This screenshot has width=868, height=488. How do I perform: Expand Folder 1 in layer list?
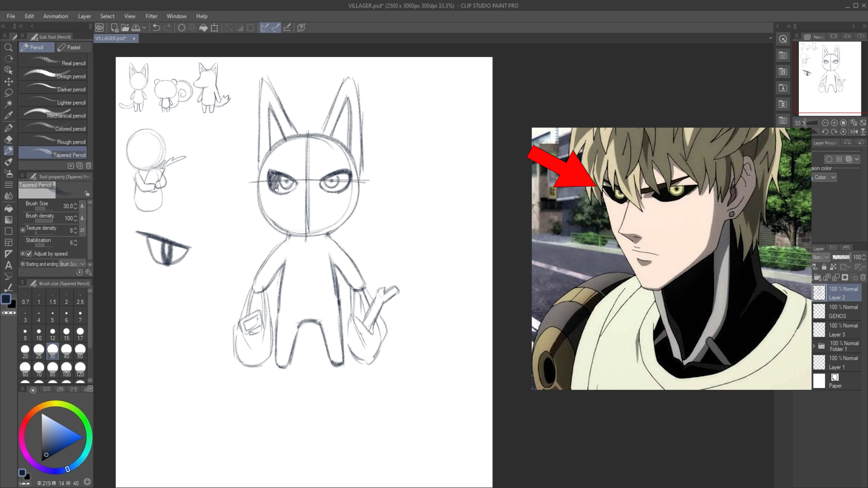814,346
